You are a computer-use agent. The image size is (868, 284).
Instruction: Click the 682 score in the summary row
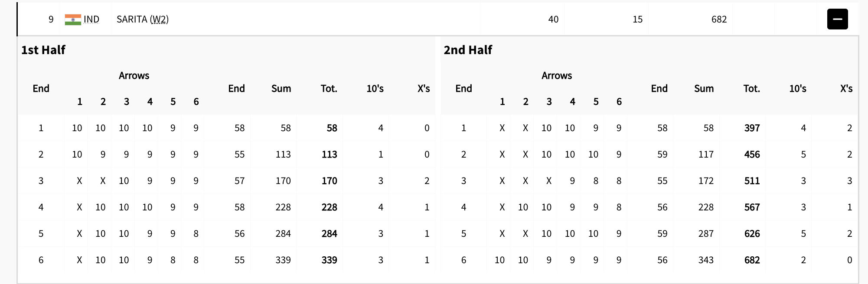[719, 19]
